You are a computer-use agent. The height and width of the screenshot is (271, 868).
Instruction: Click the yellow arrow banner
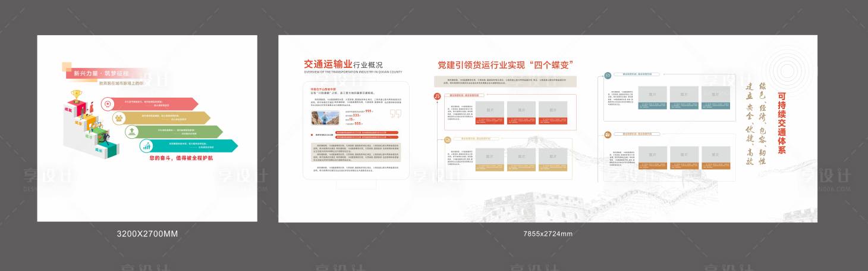tap(162, 118)
